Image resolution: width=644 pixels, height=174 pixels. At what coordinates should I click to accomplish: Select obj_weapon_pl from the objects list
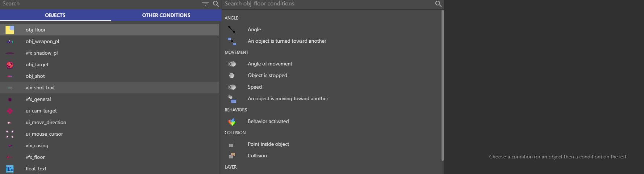(x=42, y=42)
